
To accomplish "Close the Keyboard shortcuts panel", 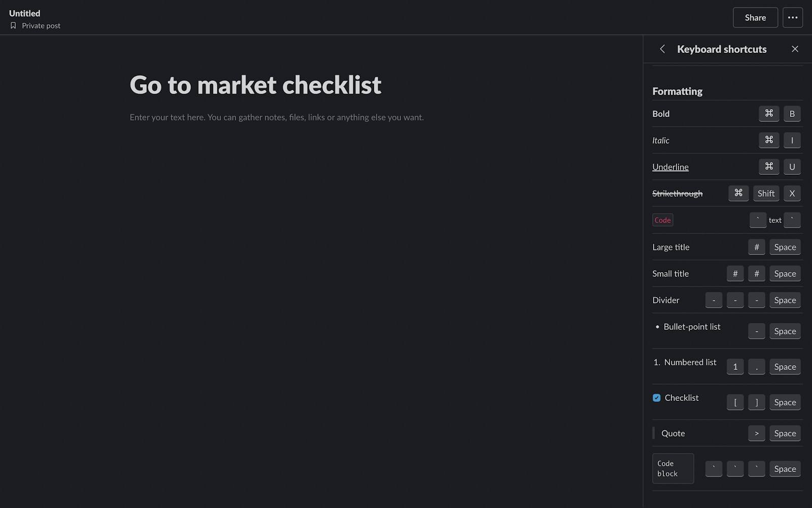I will click(795, 49).
